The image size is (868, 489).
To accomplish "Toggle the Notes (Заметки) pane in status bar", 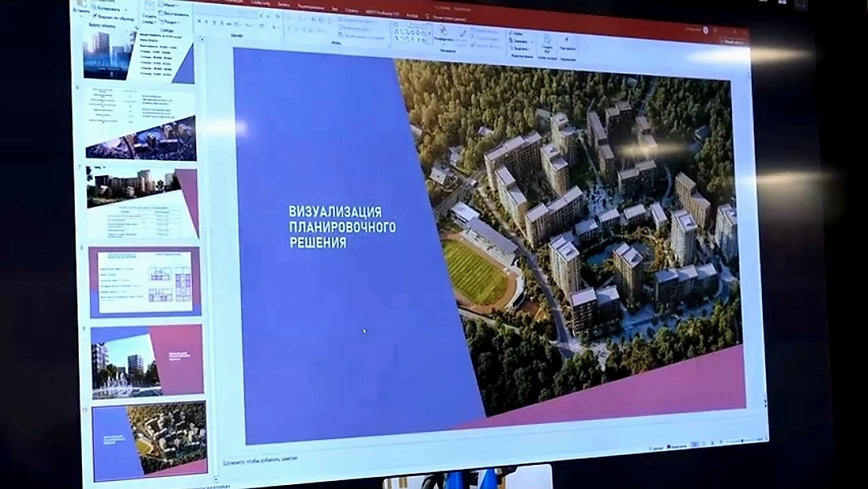I will (x=657, y=448).
